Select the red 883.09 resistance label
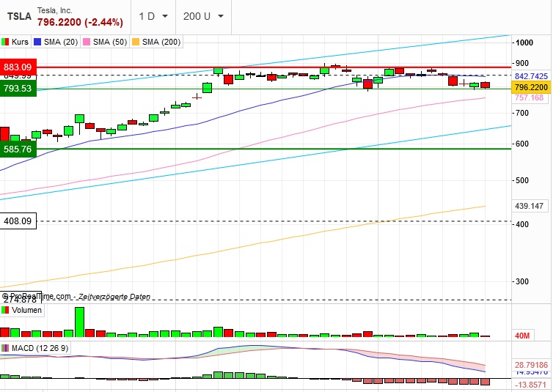The width and height of the screenshot is (556, 392). [18, 67]
